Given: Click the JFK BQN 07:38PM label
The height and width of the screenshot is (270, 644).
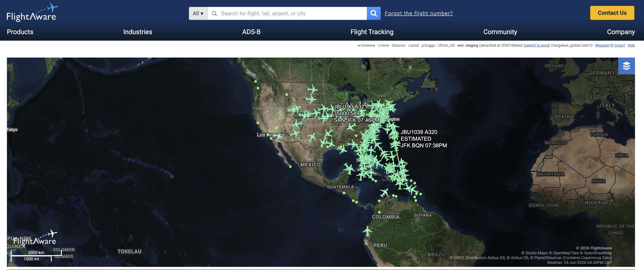Looking at the screenshot, I should coord(424,145).
